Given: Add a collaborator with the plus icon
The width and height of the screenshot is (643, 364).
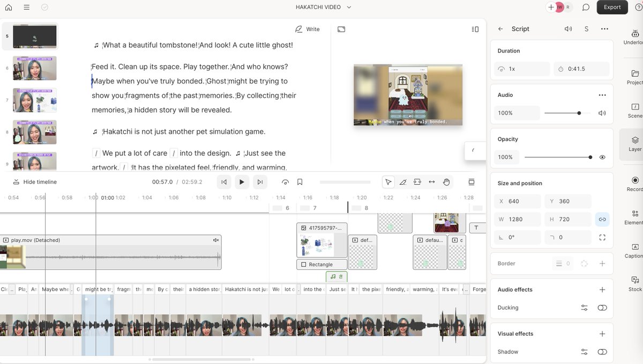Looking at the screenshot, I should tap(551, 7).
